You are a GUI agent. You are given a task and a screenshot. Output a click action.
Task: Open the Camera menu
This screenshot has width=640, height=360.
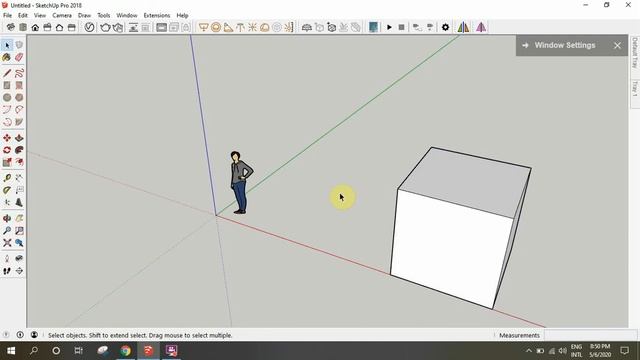62,16
